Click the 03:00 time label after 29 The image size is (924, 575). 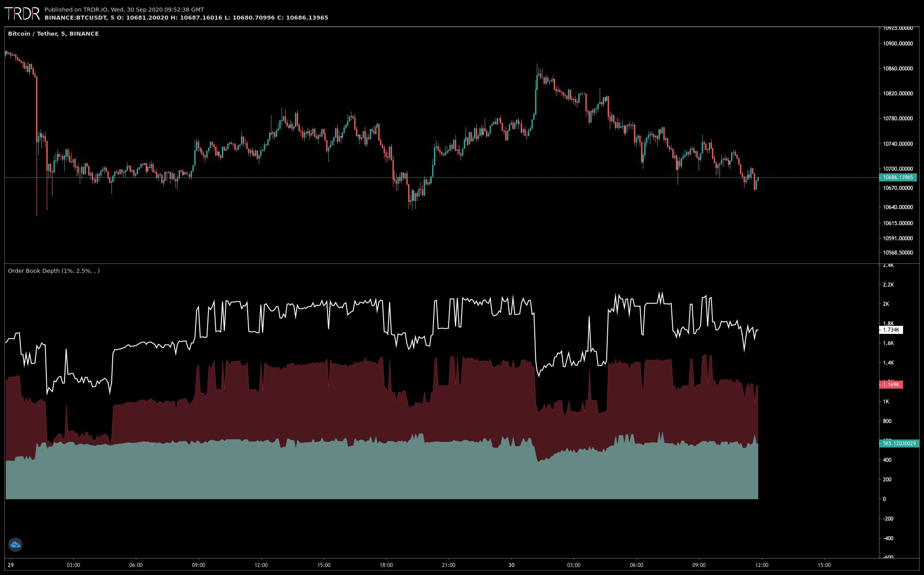point(74,565)
